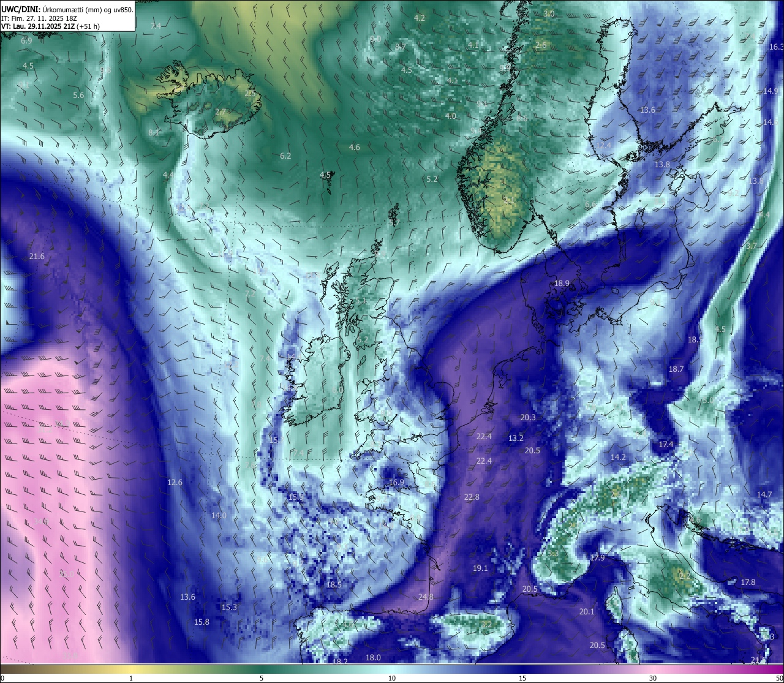Click the 19.1 value over southern France
The width and height of the screenshot is (784, 683).
pyautogui.click(x=480, y=568)
